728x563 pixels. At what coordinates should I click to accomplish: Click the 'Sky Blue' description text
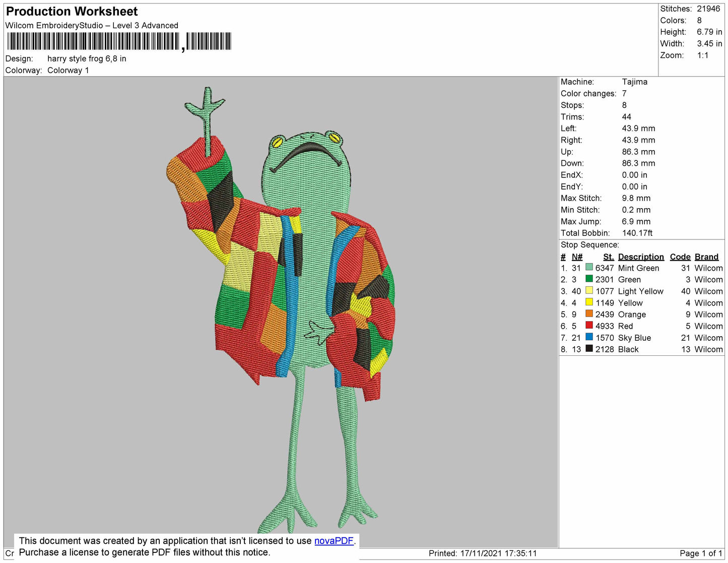(634, 338)
